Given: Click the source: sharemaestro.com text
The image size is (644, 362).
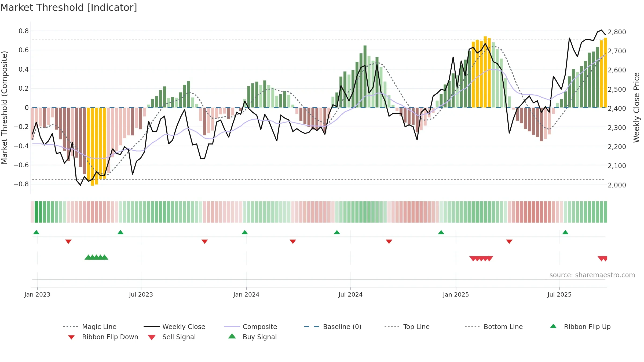Looking at the screenshot, I should tap(592, 275).
